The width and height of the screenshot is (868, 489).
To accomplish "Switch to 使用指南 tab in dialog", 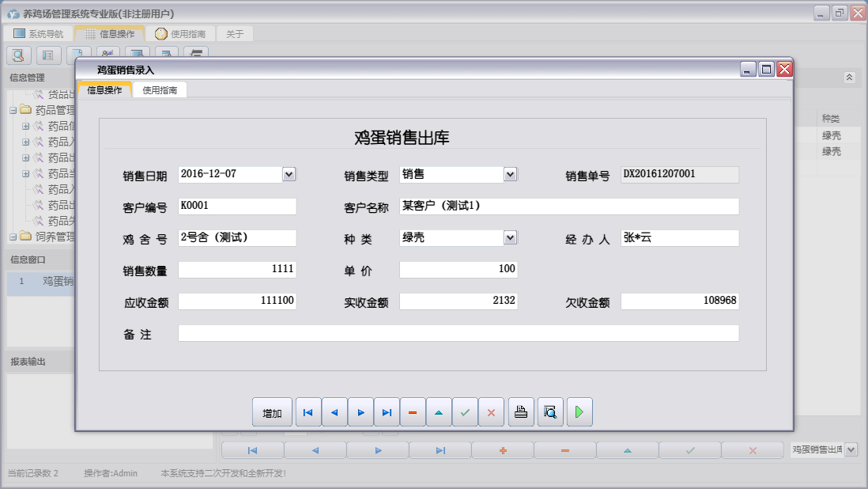I will (x=160, y=90).
